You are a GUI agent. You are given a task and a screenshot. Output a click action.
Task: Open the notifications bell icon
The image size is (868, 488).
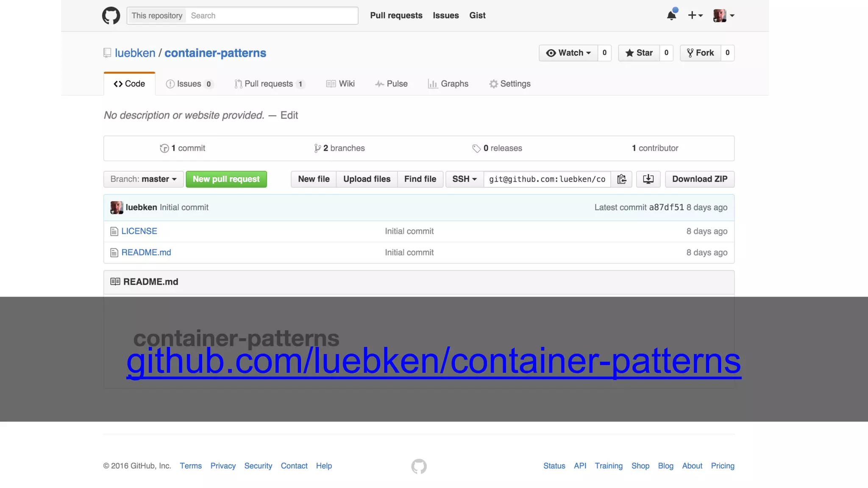pos(672,15)
